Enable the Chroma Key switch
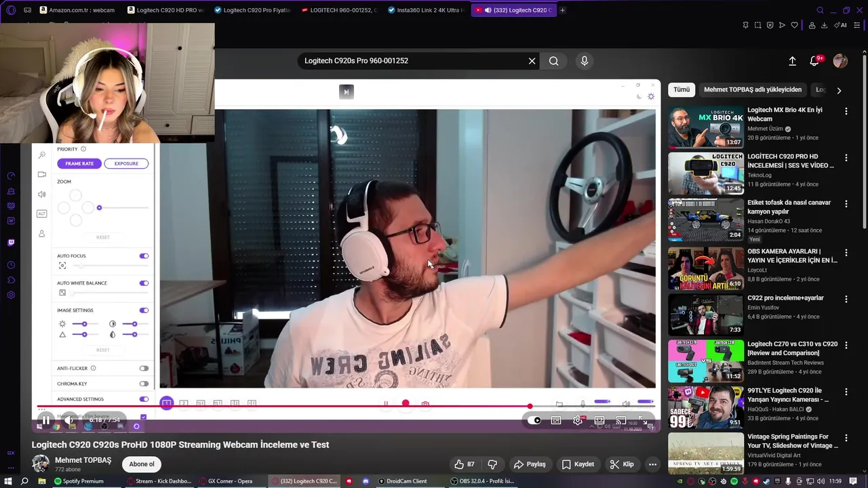 coord(144,384)
